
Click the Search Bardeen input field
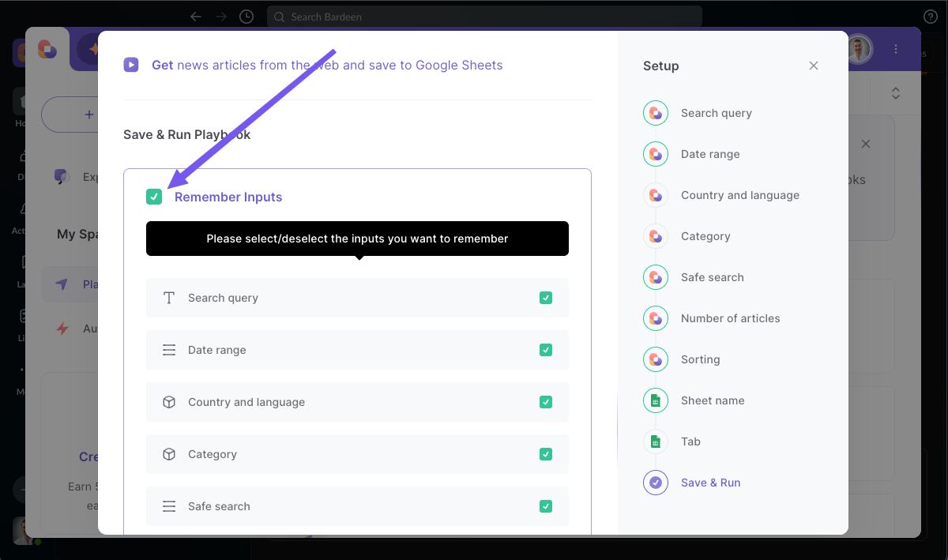coord(484,17)
